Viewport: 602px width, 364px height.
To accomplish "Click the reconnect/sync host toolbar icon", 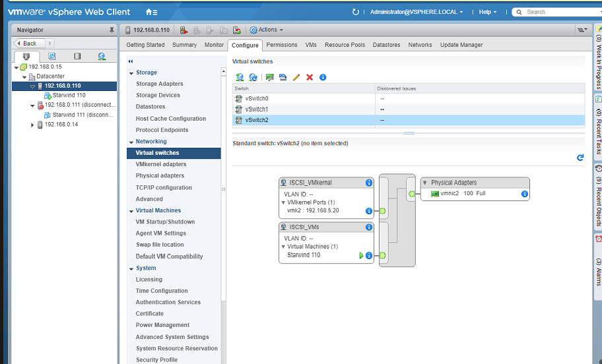I will click(x=237, y=30).
